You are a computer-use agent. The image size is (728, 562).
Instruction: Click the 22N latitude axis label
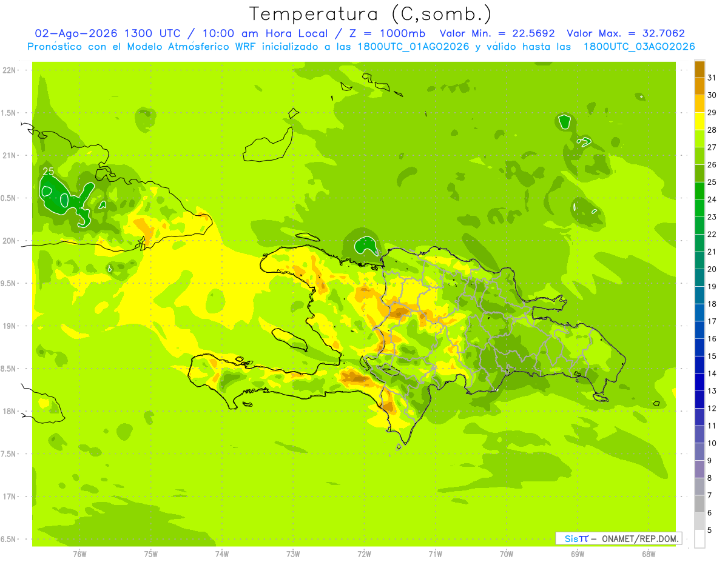pos(9,70)
